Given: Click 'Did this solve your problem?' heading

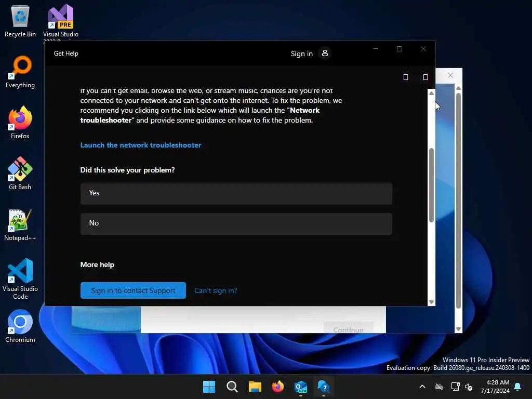Looking at the screenshot, I should point(128,170).
